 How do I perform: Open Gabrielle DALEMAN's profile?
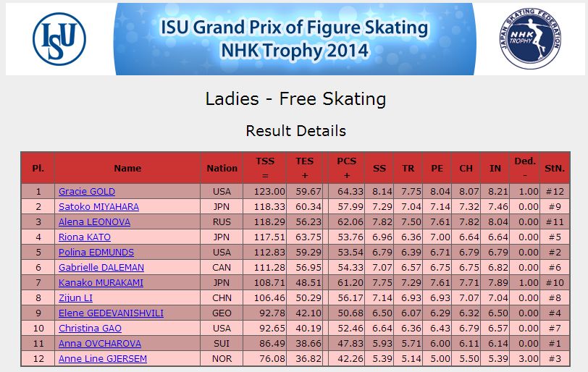click(101, 268)
